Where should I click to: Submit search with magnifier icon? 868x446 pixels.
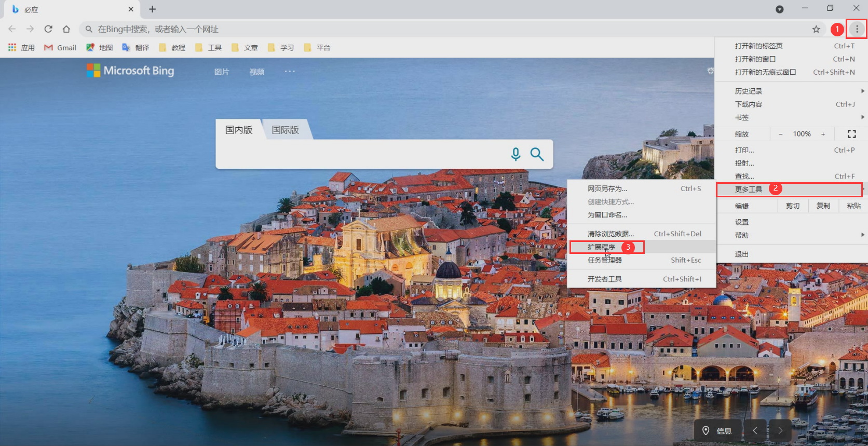[537, 154]
